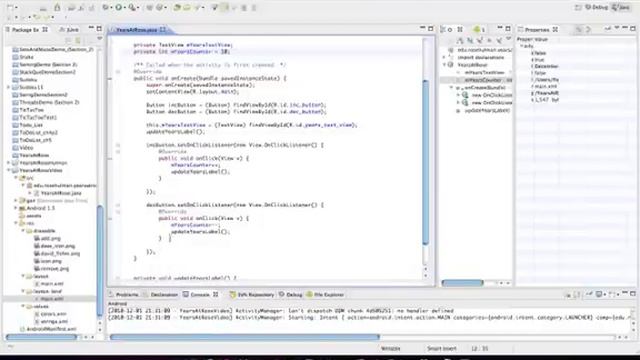This screenshot has width=640, height=360.
Task: Select updateYearsLabel() in Outline
Action: [x=487, y=111]
